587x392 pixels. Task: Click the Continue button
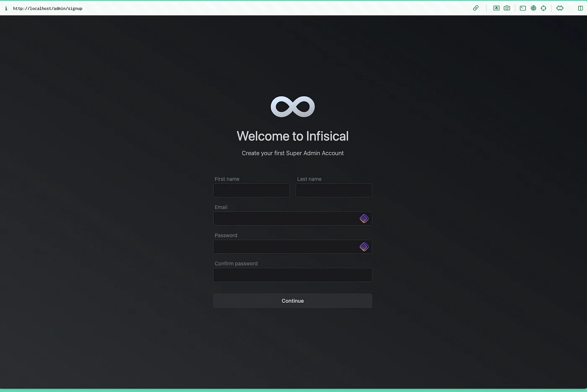[x=293, y=301]
